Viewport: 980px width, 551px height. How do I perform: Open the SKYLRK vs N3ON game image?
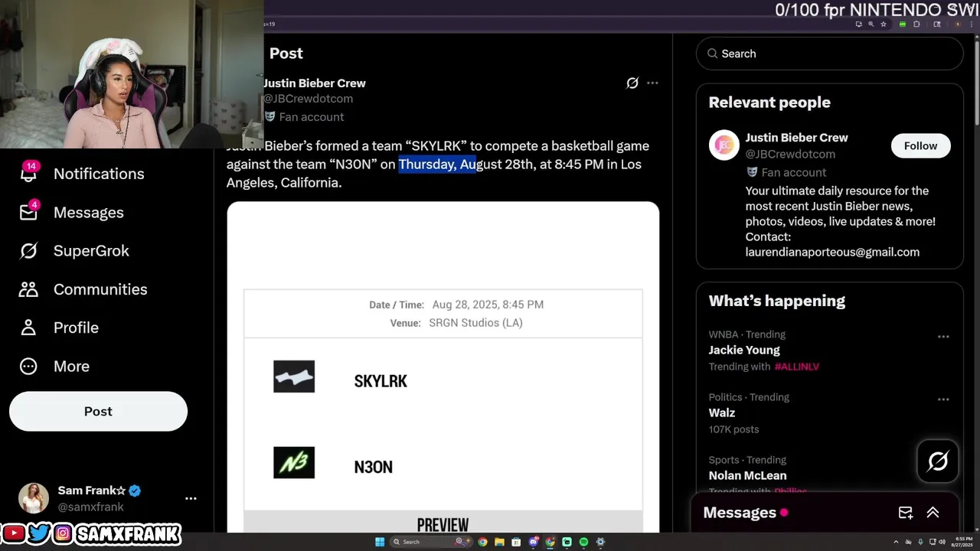443,367
